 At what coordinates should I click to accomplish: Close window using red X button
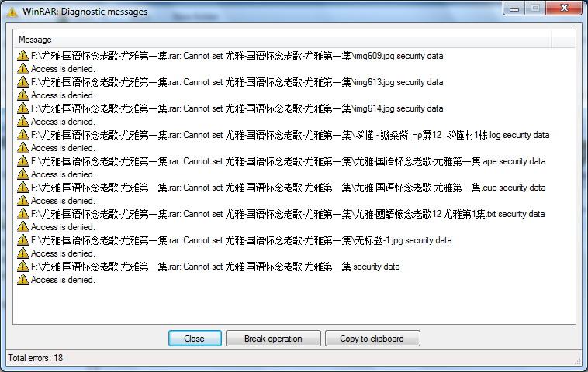point(564,9)
